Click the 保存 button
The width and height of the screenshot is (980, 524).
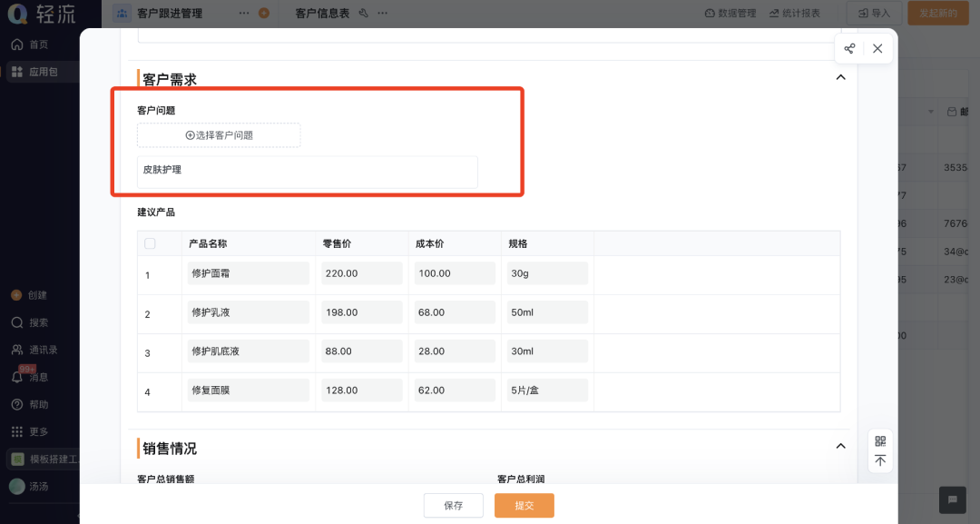click(x=453, y=506)
